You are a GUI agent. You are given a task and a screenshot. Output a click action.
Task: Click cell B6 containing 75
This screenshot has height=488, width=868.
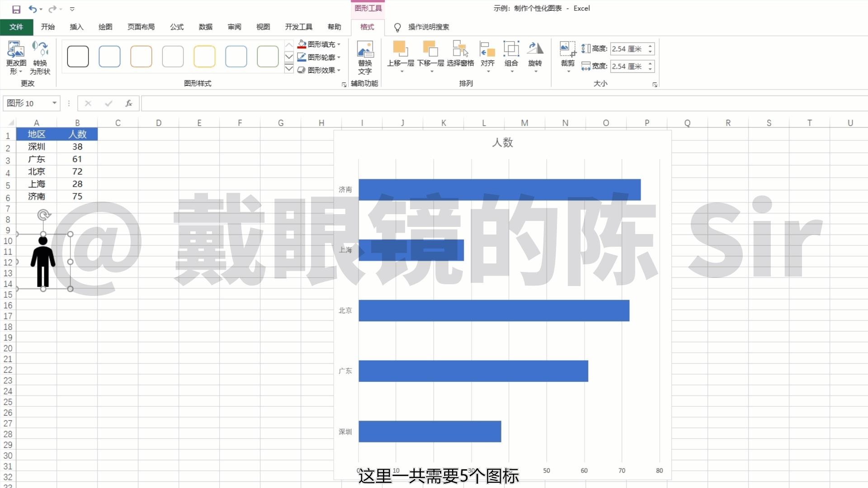(77, 196)
